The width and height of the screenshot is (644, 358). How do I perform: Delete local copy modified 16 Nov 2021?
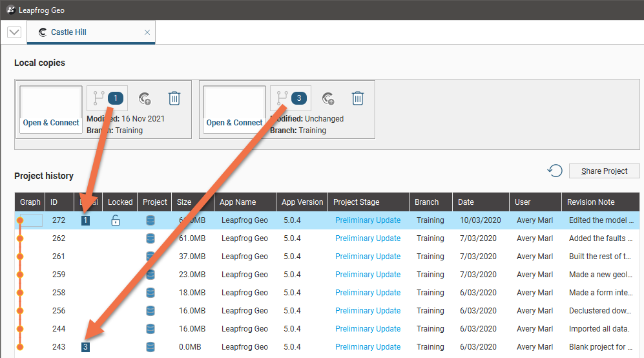pyautogui.click(x=174, y=98)
